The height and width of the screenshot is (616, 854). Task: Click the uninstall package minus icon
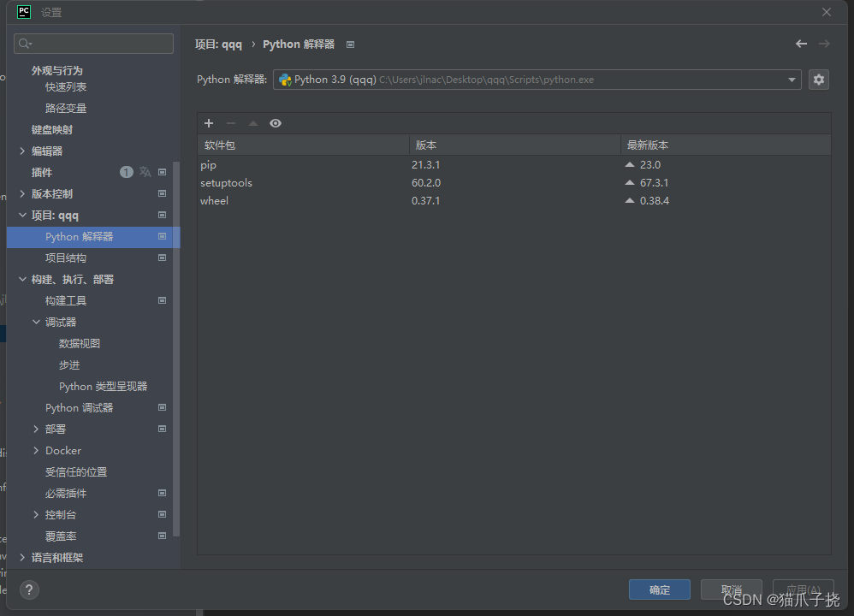click(231, 123)
